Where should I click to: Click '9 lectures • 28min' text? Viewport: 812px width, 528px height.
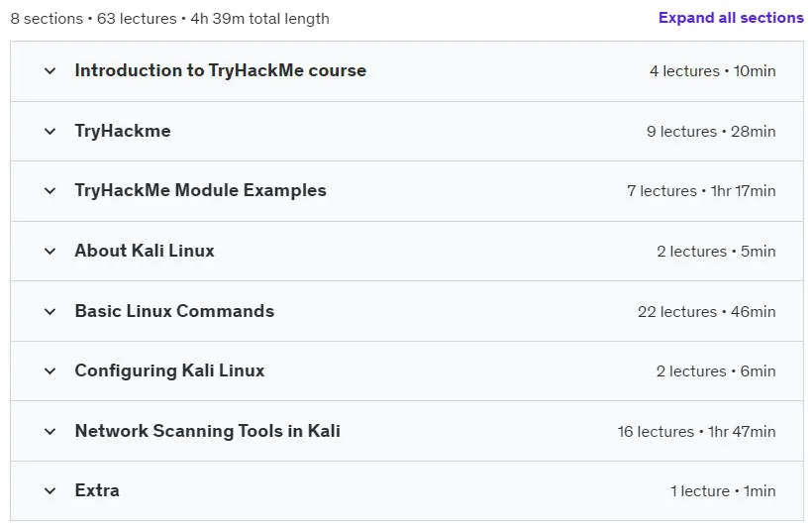point(711,132)
